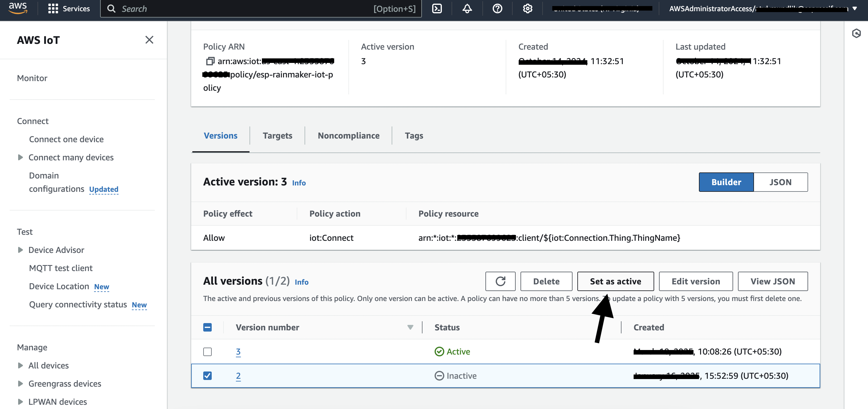The height and width of the screenshot is (409, 868).
Task: Open the Services grid menu
Action: (x=69, y=8)
